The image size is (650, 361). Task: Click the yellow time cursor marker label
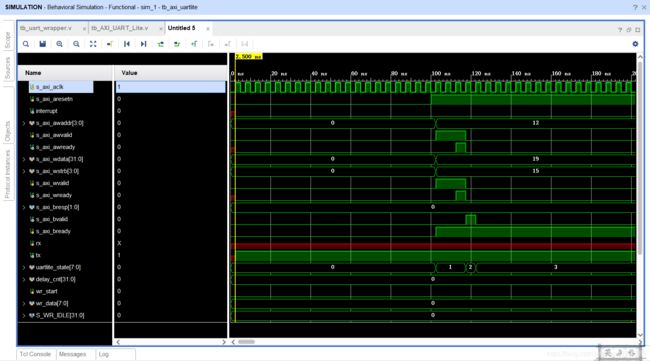[x=249, y=56]
